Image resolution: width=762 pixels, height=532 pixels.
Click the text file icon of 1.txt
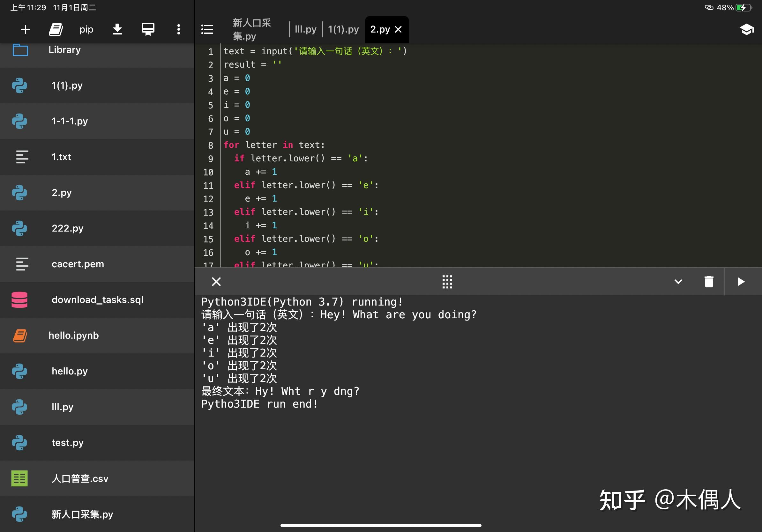pyautogui.click(x=22, y=157)
